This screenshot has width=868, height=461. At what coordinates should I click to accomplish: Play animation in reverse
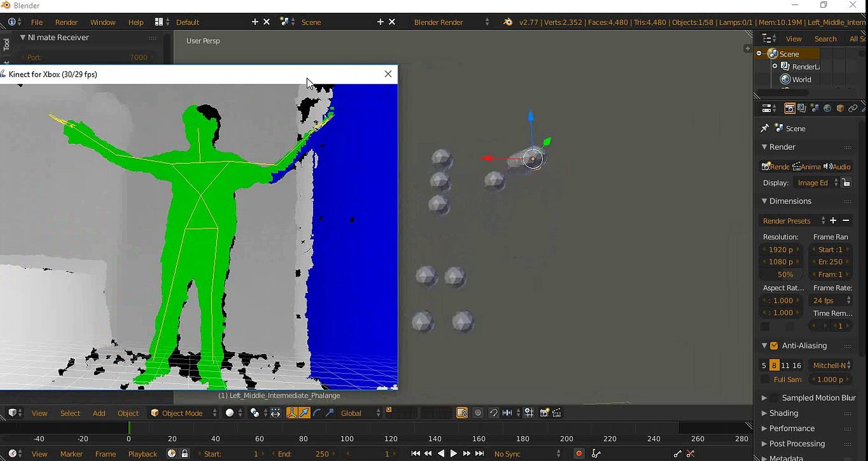click(441, 453)
